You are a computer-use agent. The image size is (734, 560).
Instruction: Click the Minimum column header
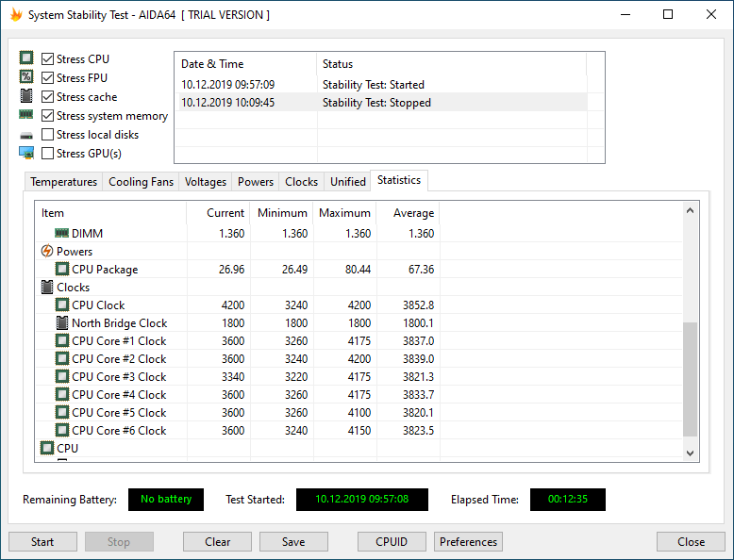pos(282,213)
